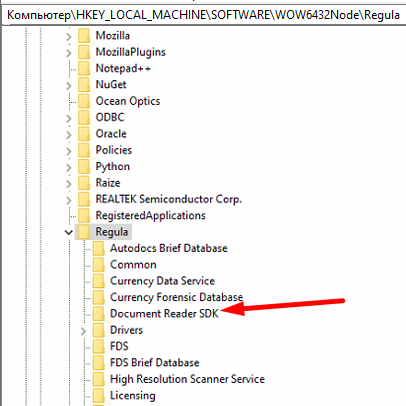
Task: Click the Document Reader SDK folder icon
Action: pos(99,313)
